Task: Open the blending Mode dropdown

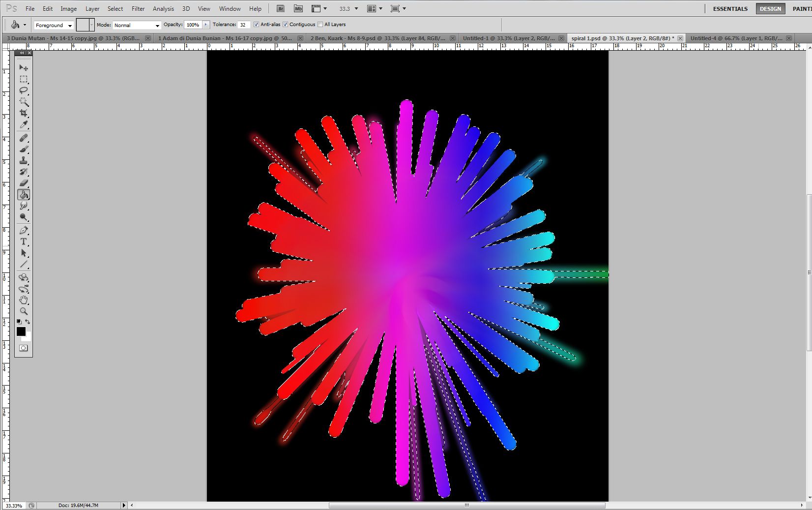Action: tap(137, 25)
